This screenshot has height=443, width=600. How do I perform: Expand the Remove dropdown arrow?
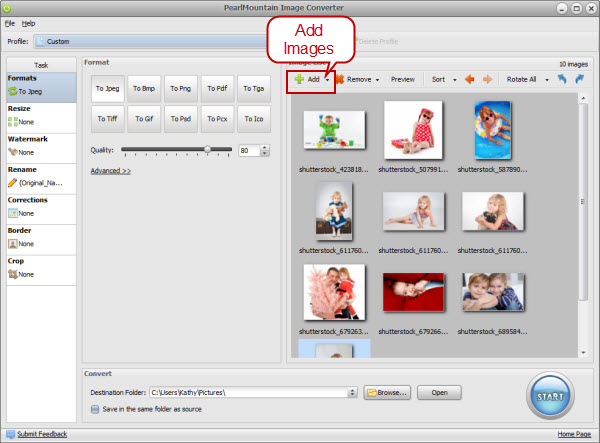point(377,79)
